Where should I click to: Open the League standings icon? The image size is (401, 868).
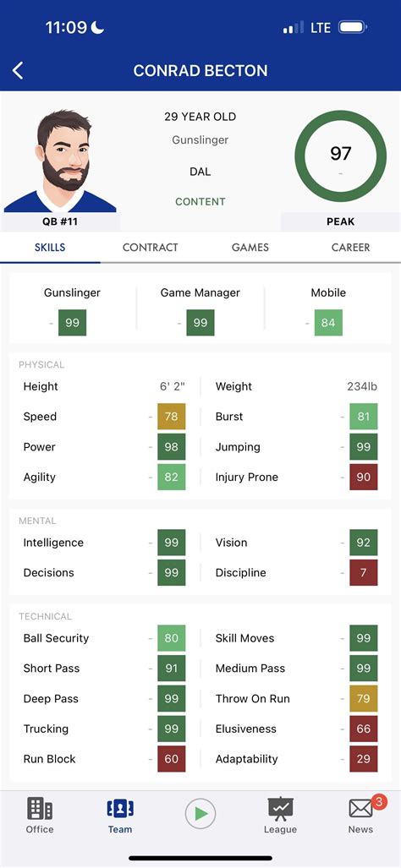[x=280, y=816]
